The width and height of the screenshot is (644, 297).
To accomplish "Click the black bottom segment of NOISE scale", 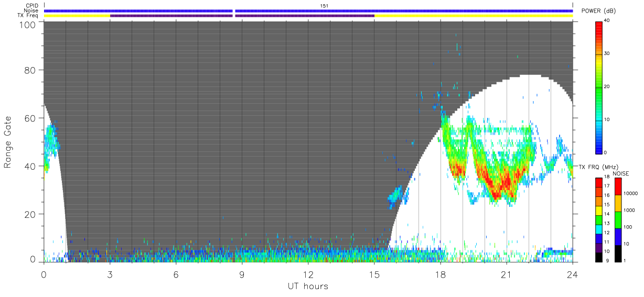I will click(618, 254).
